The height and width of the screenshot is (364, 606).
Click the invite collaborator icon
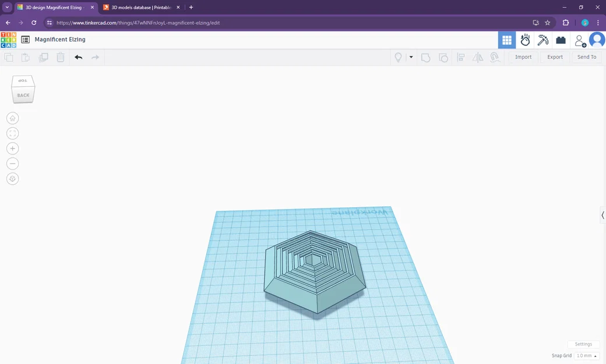580,40
